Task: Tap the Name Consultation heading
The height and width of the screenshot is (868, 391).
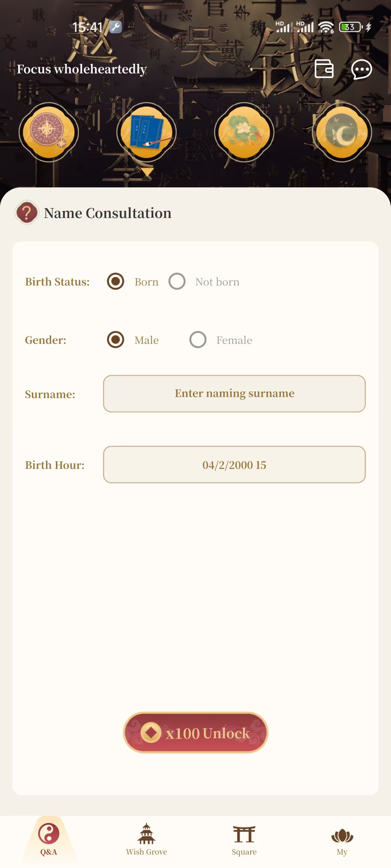Action: tap(108, 213)
